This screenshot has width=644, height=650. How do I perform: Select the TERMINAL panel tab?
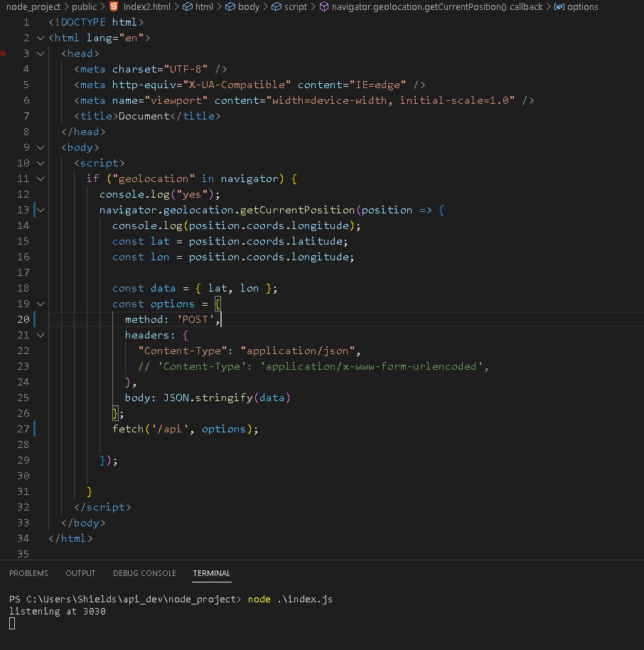(x=211, y=573)
